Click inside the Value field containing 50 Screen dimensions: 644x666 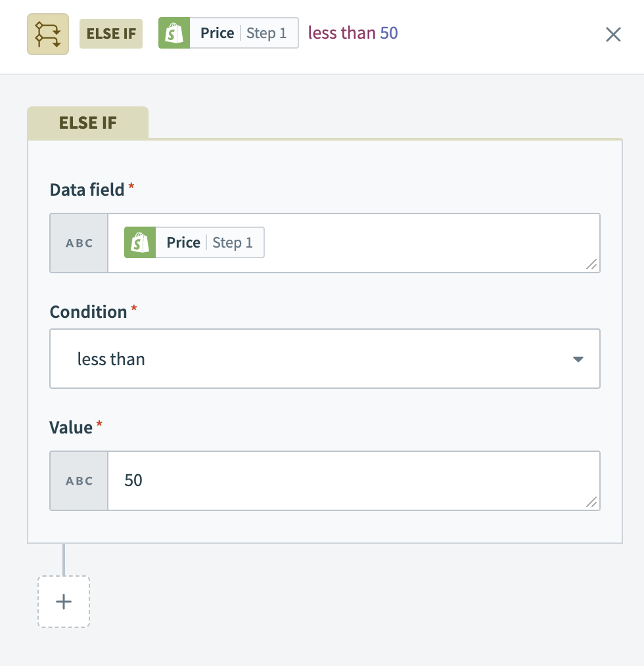[354, 481]
